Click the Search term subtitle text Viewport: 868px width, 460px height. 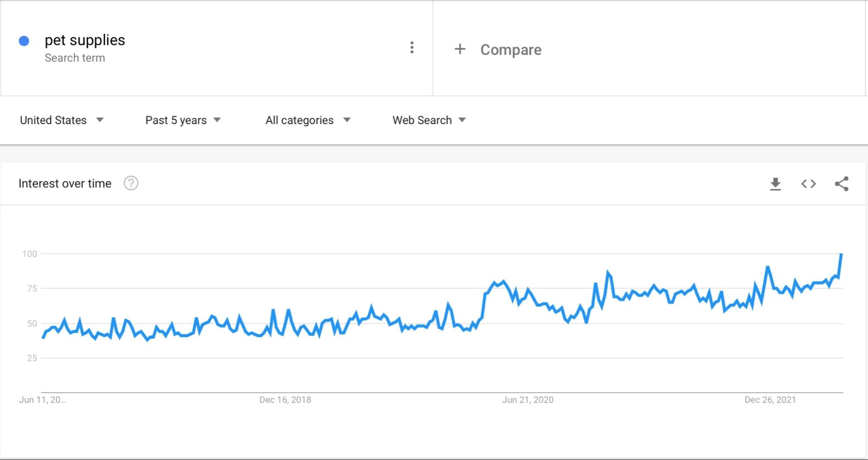(x=75, y=58)
